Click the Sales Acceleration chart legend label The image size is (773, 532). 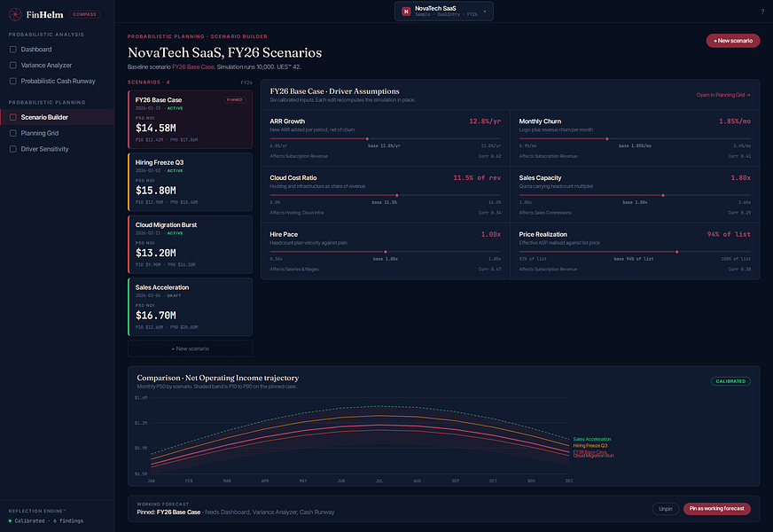pyautogui.click(x=592, y=439)
